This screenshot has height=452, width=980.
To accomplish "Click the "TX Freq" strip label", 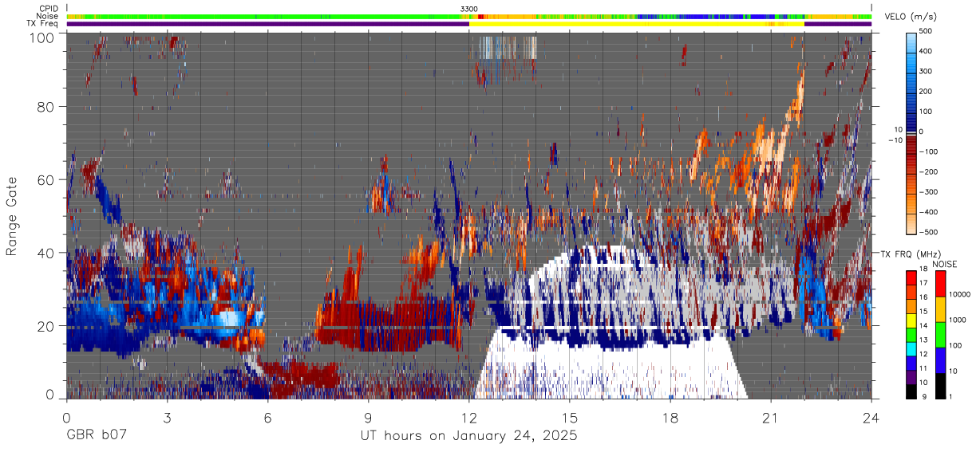I will click(43, 24).
